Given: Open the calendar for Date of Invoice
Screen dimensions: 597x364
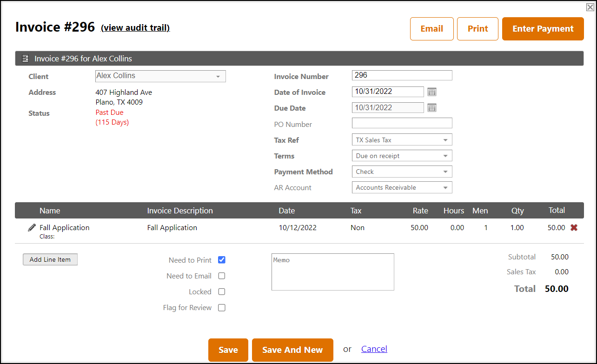Looking at the screenshot, I should [x=432, y=92].
